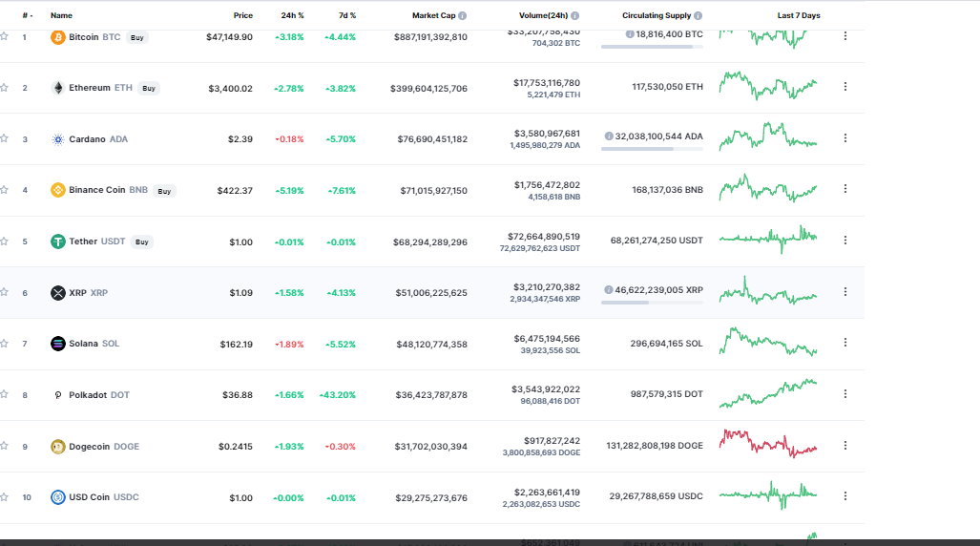Open Ethereum row more-options menu
This screenshot has width=980, height=546.
pos(845,86)
